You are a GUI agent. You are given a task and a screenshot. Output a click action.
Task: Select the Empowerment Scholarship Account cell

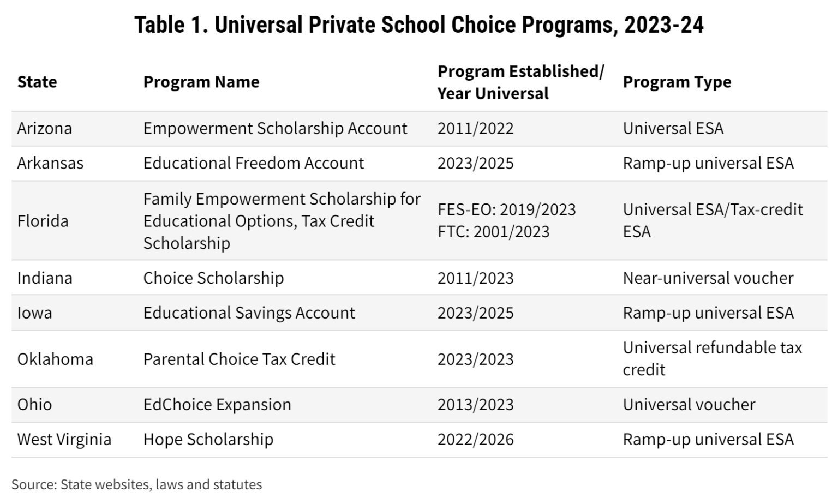tap(275, 128)
